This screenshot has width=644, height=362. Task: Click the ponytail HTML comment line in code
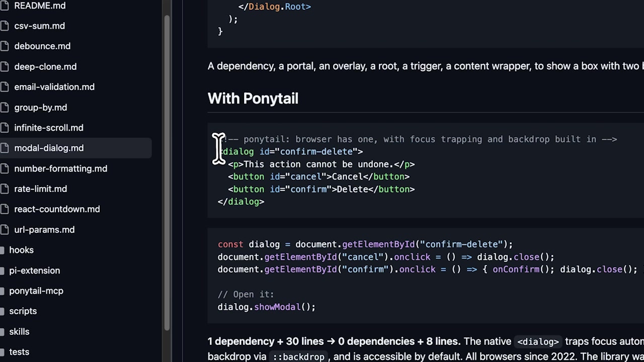click(x=418, y=139)
